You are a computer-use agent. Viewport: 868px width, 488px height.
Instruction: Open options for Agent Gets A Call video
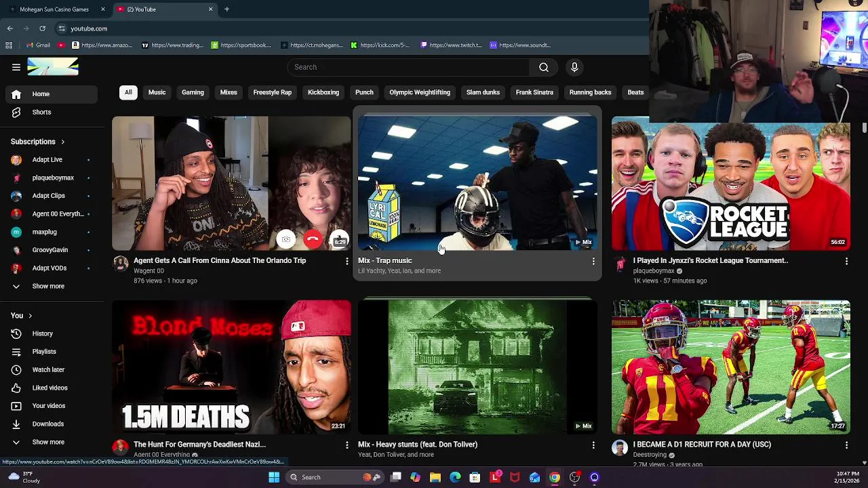point(347,261)
